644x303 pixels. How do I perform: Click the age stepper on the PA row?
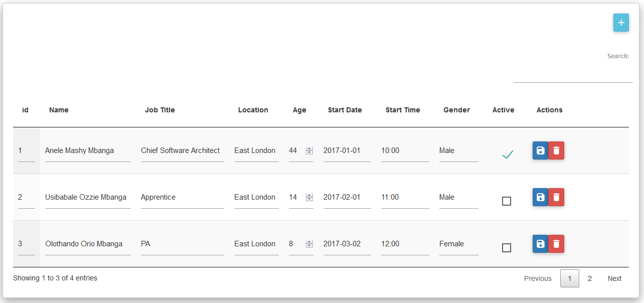(309, 244)
